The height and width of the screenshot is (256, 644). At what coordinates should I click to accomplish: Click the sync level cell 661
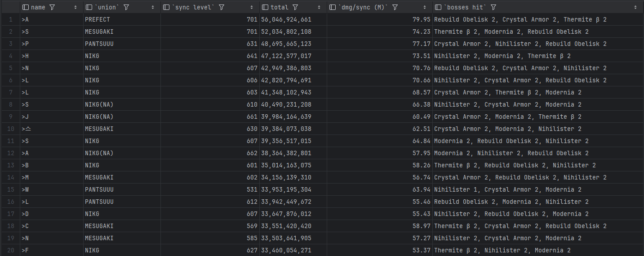[x=210, y=117]
